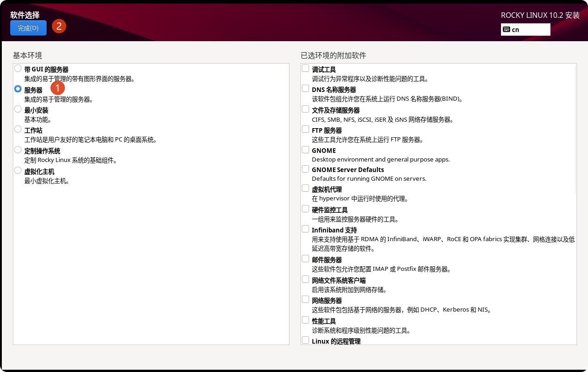
Task: Pick the 工作站 environment radio button
Action: (18, 129)
